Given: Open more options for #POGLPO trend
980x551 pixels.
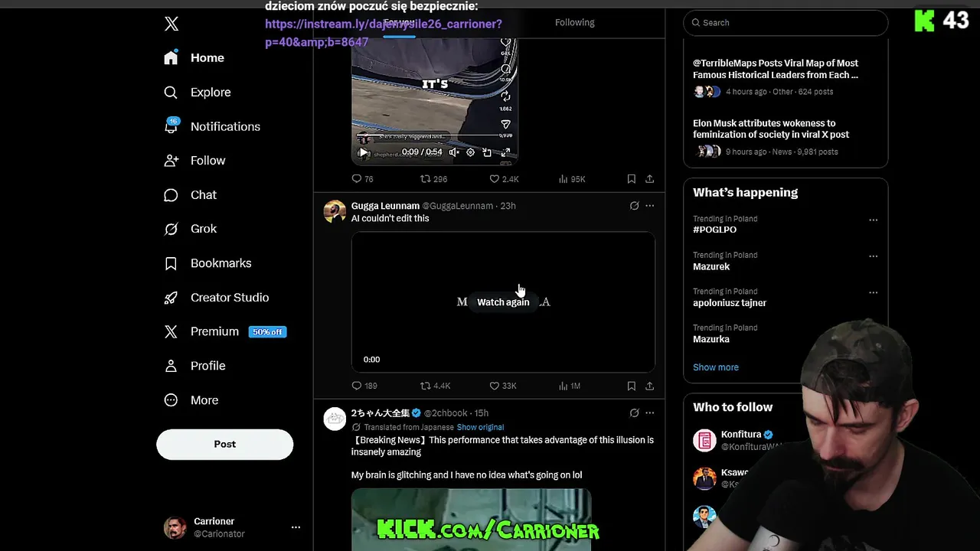Looking at the screenshot, I should (873, 220).
